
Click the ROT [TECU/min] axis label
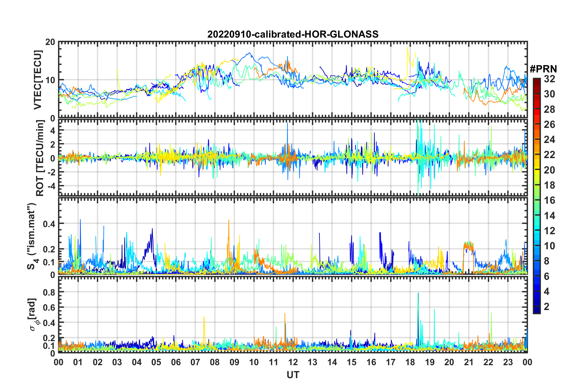[40, 158]
